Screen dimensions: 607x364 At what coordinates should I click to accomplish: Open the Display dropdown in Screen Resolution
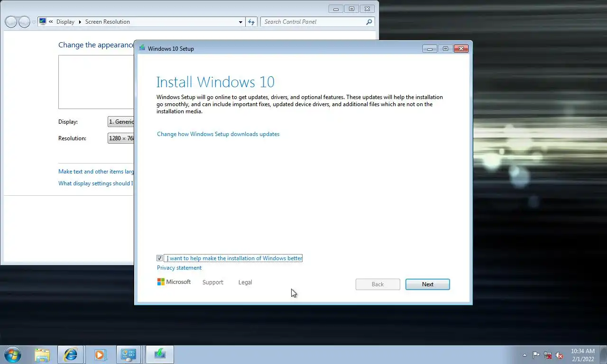[121, 122]
